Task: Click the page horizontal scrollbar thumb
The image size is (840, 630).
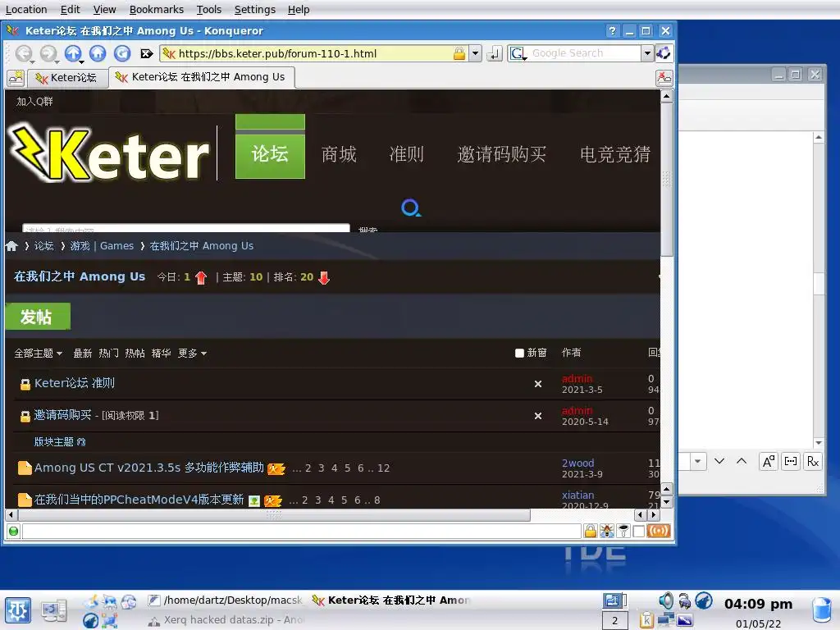Action: [x=274, y=515]
